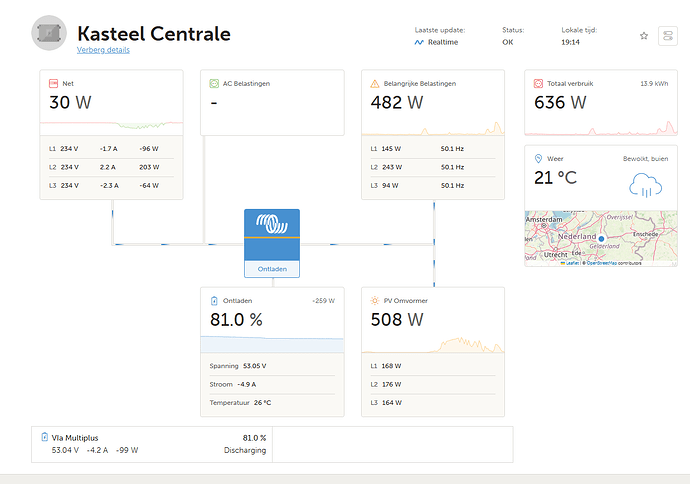
Task: Click the Status OK indicator
Action: click(508, 42)
